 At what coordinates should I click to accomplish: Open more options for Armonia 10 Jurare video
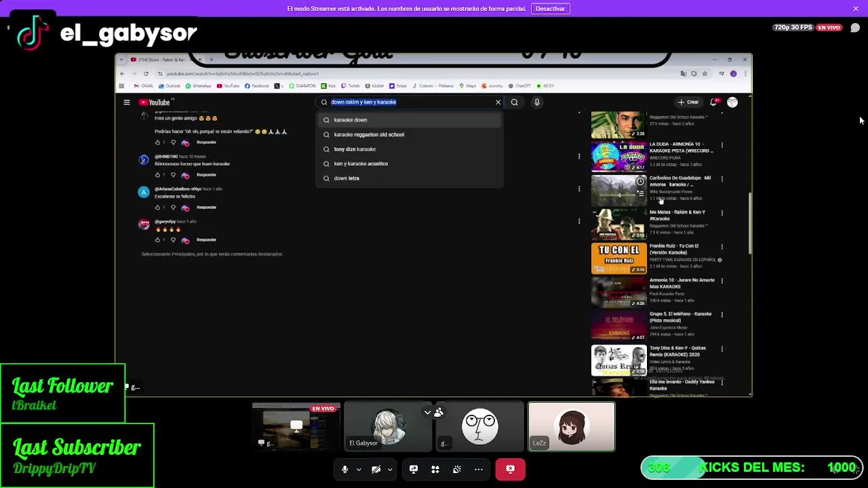click(722, 281)
